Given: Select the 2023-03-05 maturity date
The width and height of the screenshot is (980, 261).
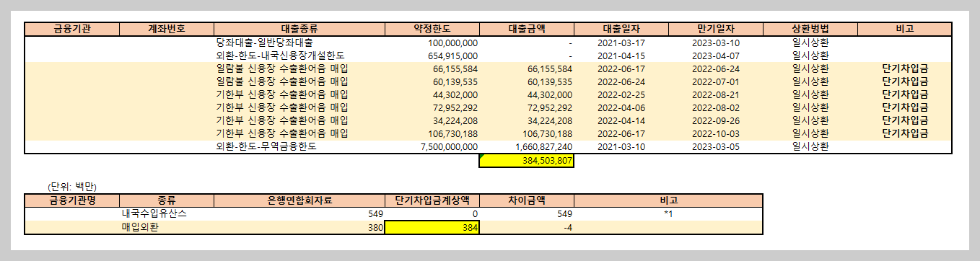Looking at the screenshot, I should pyautogui.click(x=716, y=146).
